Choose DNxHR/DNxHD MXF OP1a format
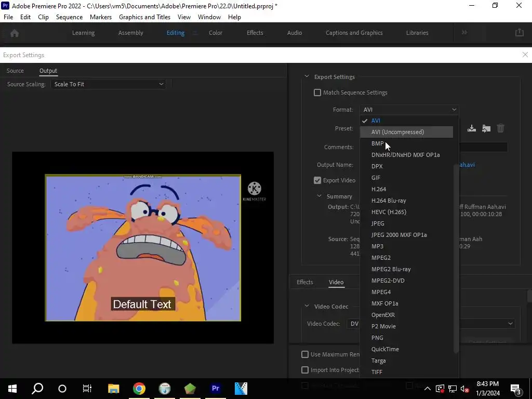 [x=406, y=155]
